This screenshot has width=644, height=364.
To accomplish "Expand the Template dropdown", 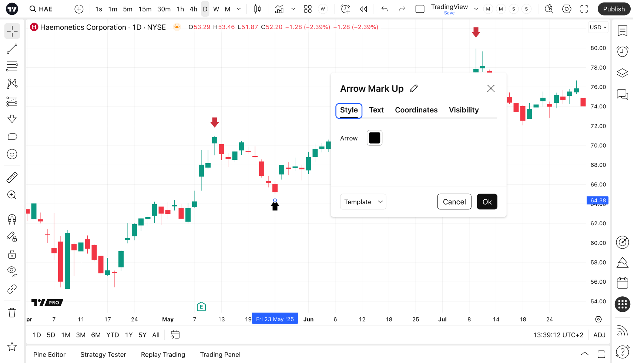I will (x=363, y=202).
